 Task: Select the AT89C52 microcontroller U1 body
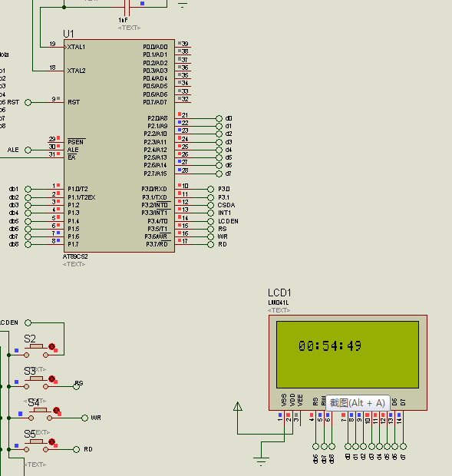coord(119,146)
